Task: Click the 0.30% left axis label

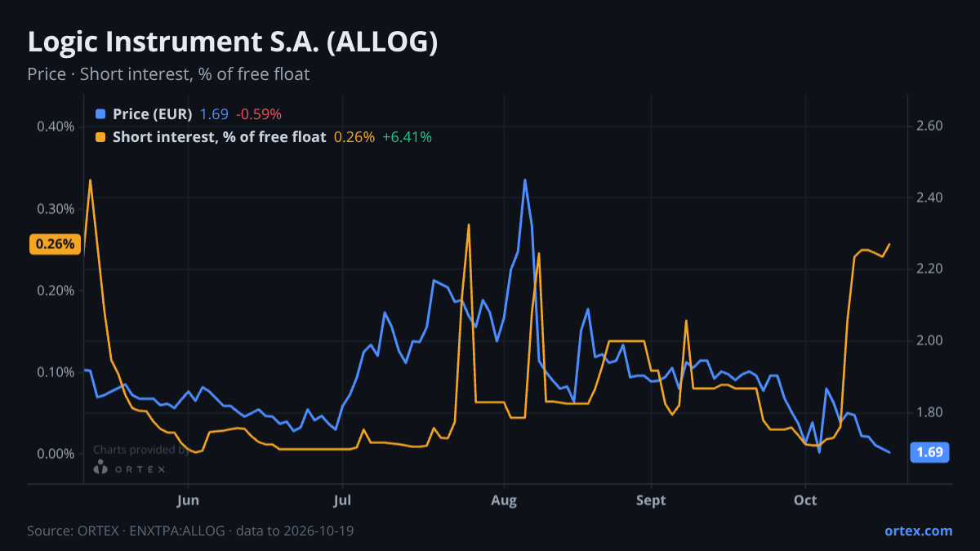Action: 56,208
